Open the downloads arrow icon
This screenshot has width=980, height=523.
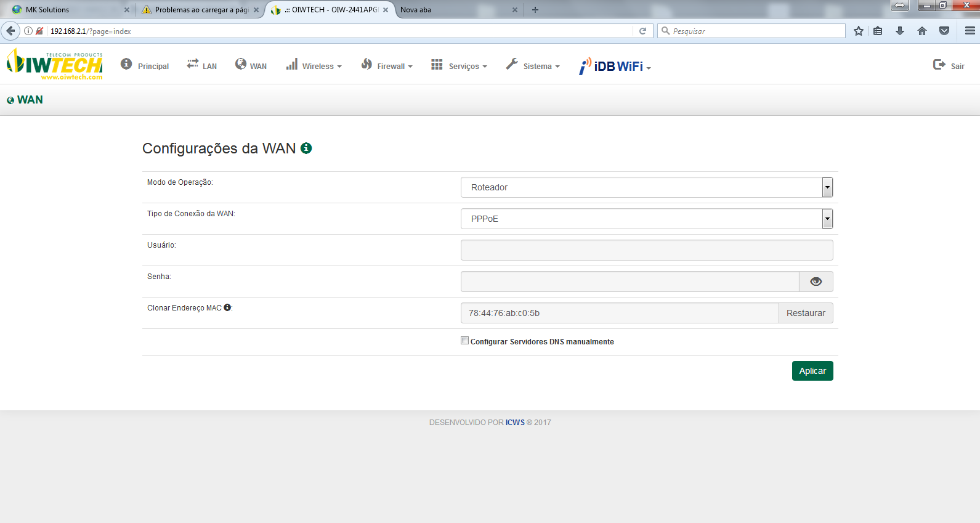click(900, 31)
